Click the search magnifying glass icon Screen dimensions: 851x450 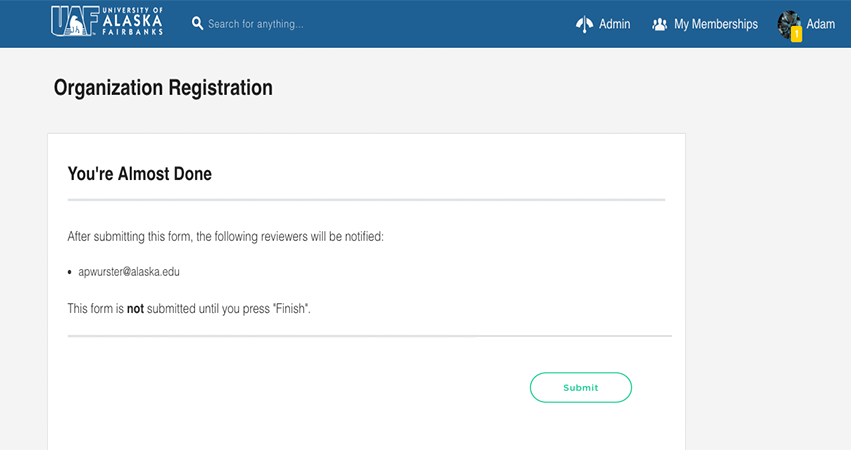(197, 23)
